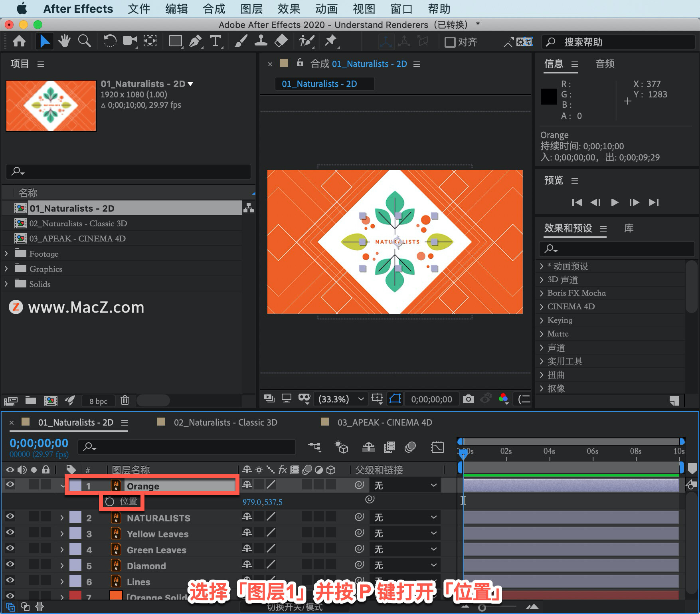Screen dimensions: 700x614
Task: Pick the Horizontal Type tool
Action: [x=216, y=41]
